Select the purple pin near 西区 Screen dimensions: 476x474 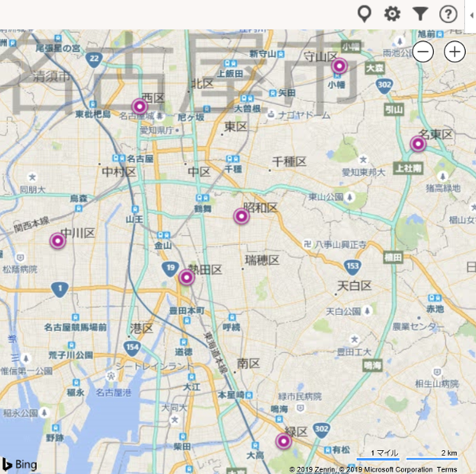140,107
